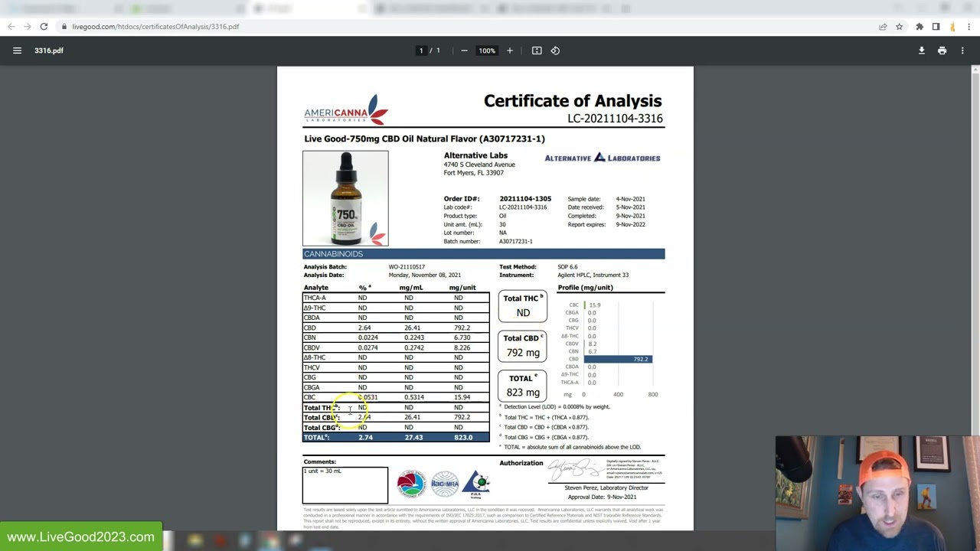The width and height of the screenshot is (980, 551).
Task: Click the CBD row mg/unit value 792.2
Action: tap(462, 328)
